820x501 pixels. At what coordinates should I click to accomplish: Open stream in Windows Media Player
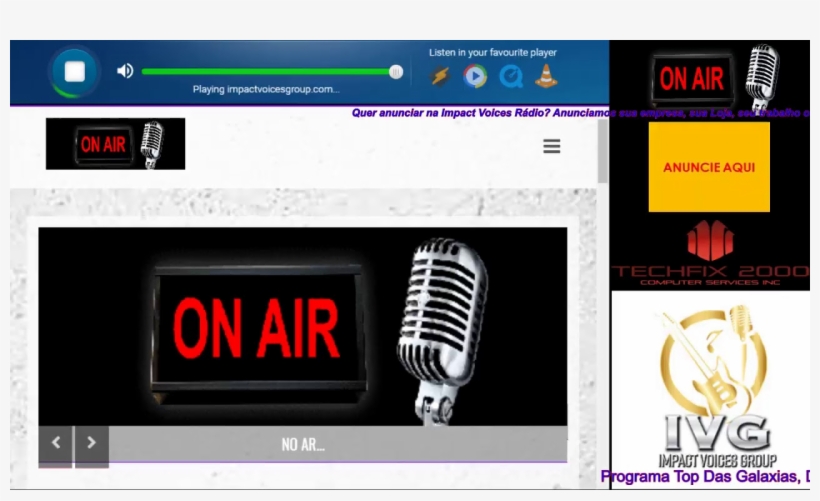(475, 76)
